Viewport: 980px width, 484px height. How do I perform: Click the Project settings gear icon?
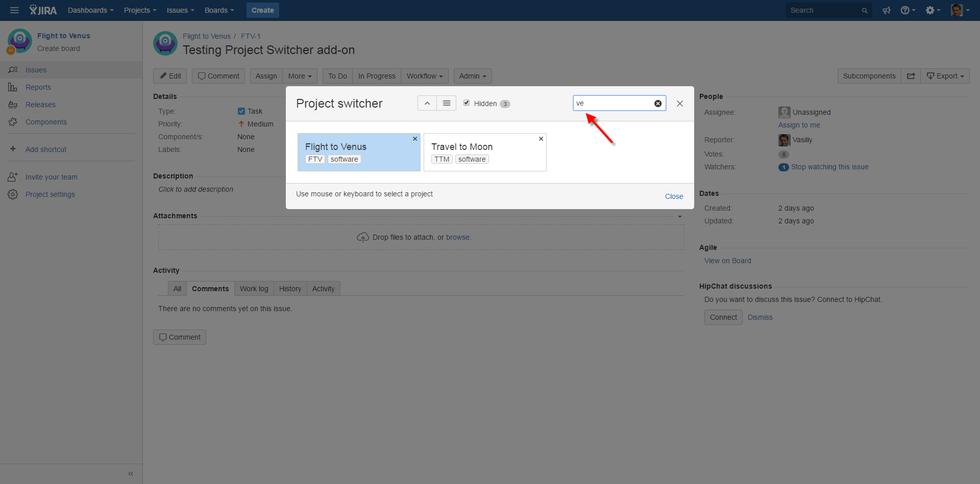tap(13, 194)
